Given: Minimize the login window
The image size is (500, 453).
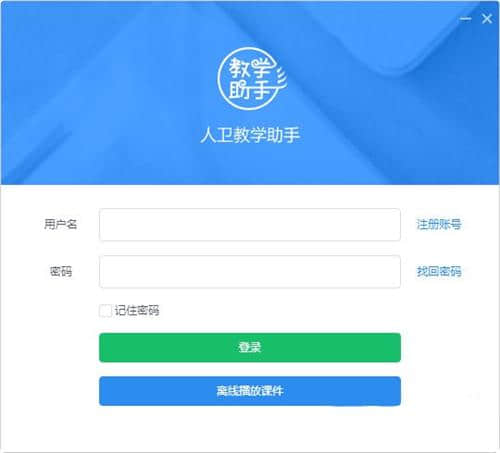Looking at the screenshot, I should 466,19.
